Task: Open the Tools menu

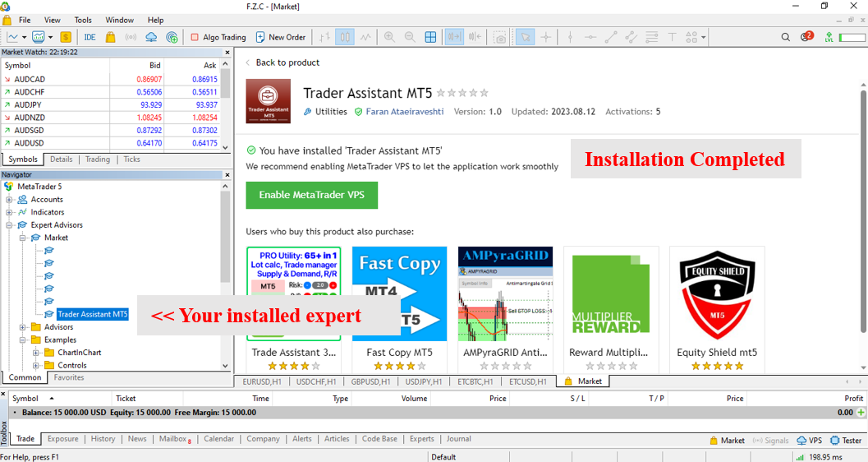Action: (83, 20)
